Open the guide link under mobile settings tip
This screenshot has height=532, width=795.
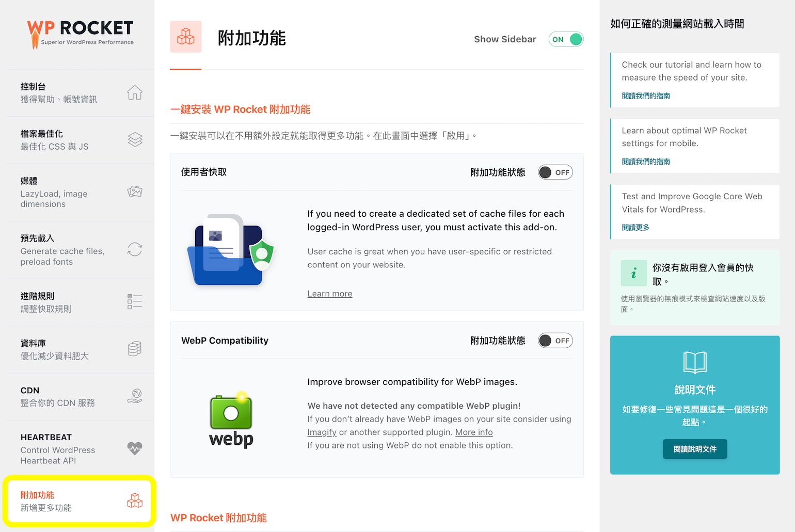click(x=646, y=162)
